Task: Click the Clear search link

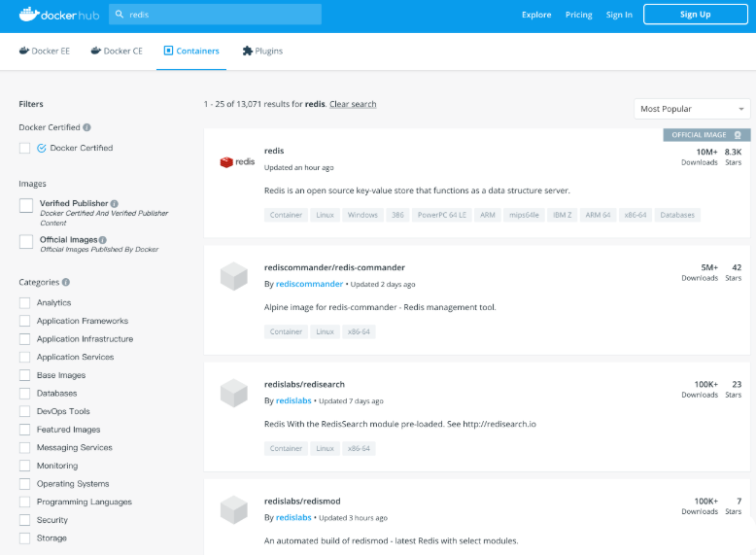Action: pyautogui.click(x=353, y=104)
